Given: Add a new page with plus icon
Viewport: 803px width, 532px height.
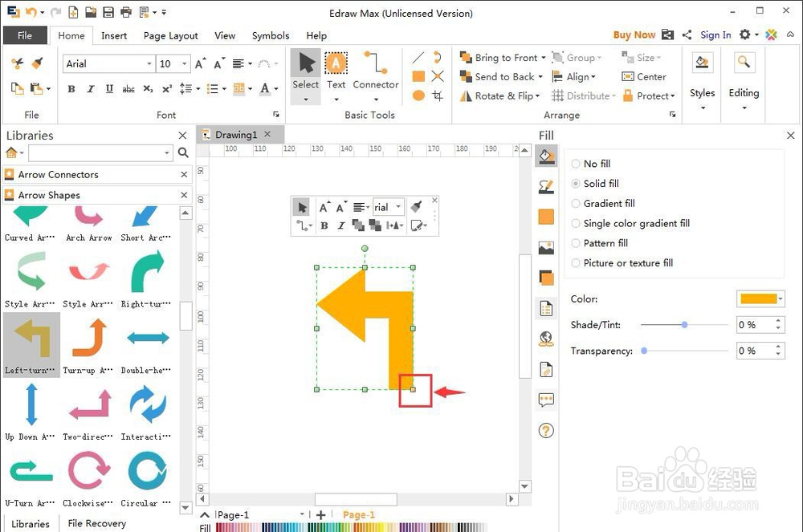Looking at the screenshot, I should [x=321, y=514].
